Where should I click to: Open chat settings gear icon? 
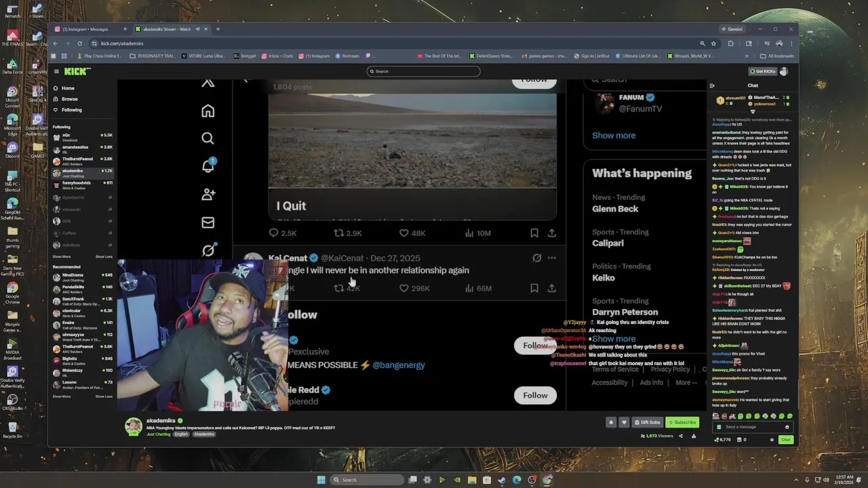click(x=772, y=440)
